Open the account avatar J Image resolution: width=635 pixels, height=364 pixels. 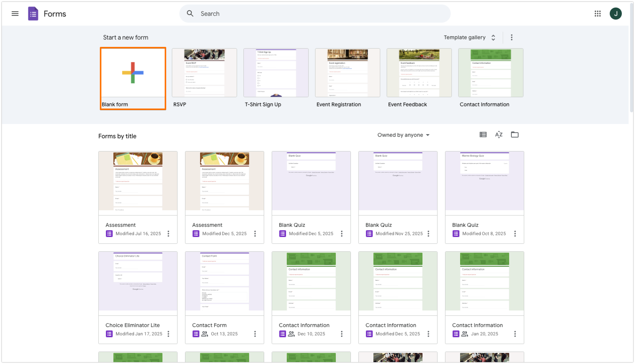615,13
